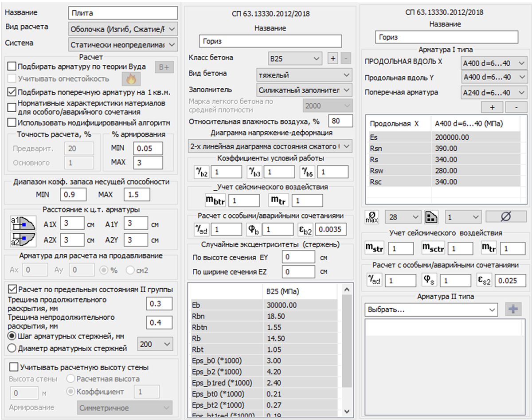Open the system type dropdown
The height and width of the screenshot is (420, 532).
[123, 45]
